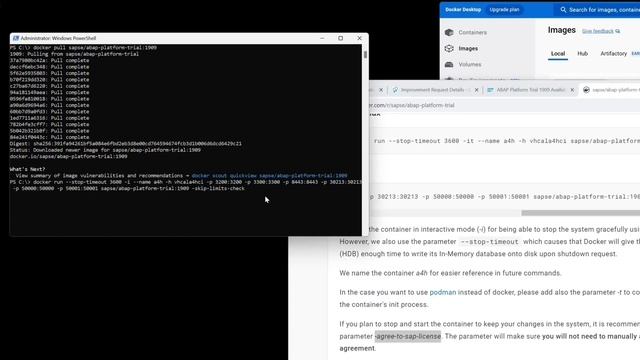Click highlighted -agree-to-sap-license text
Image resolution: width=640 pixels, height=360 pixels.
[x=408, y=336]
